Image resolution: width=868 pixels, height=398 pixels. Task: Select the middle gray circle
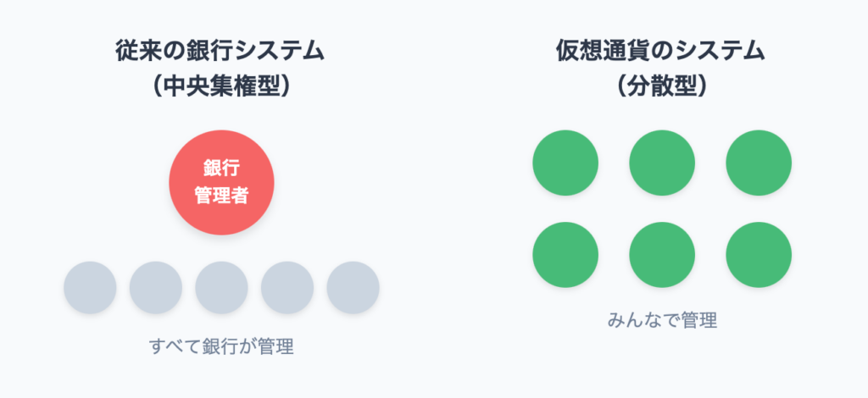click(x=221, y=287)
